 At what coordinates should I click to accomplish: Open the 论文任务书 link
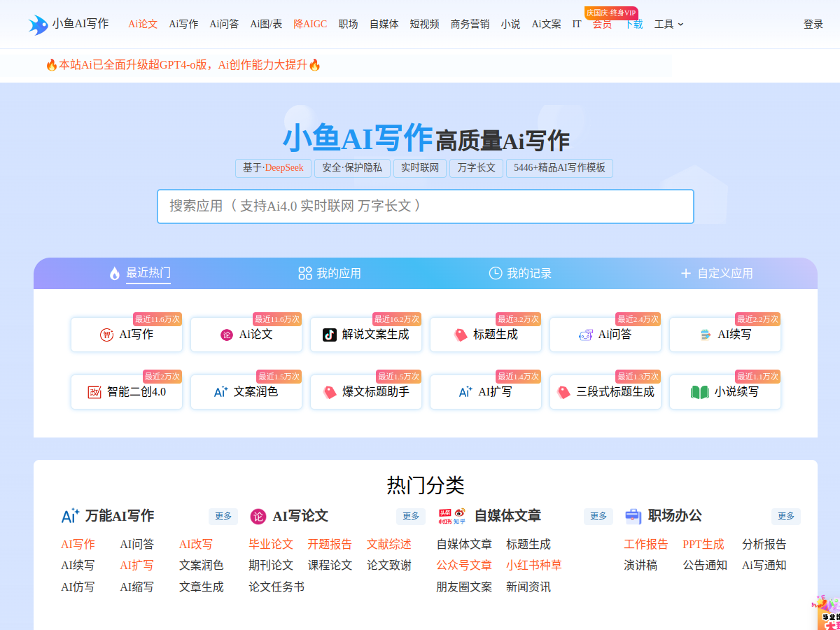pyautogui.click(x=276, y=587)
